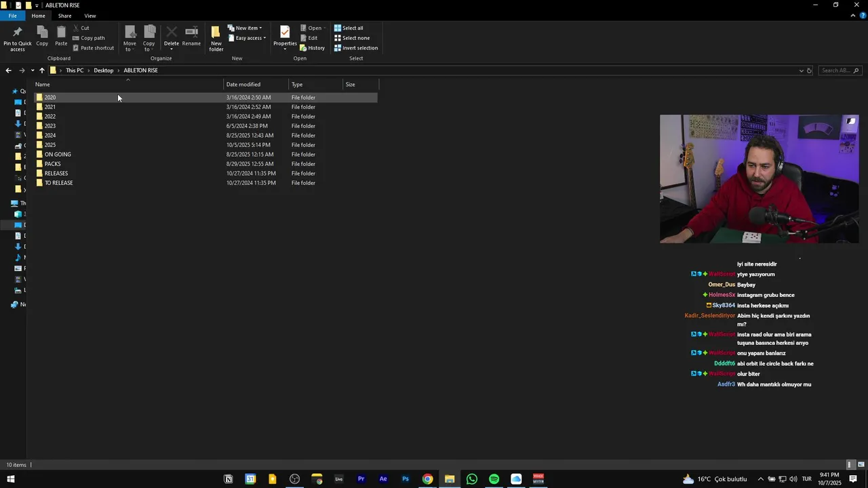The image size is (868, 488).
Task: Open the Properties ribbon button
Action: click(x=285, y=38)
